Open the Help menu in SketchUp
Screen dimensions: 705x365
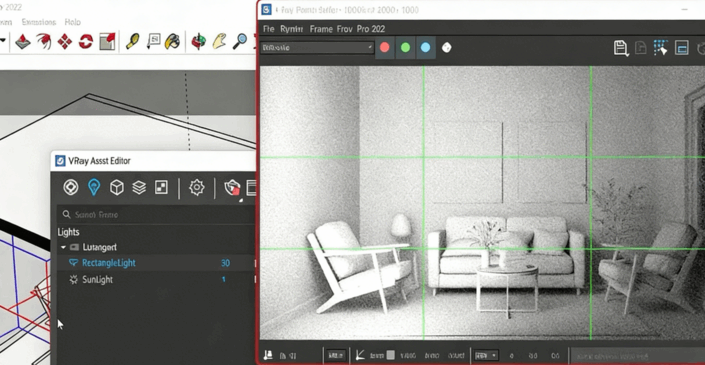pos(72,22)
